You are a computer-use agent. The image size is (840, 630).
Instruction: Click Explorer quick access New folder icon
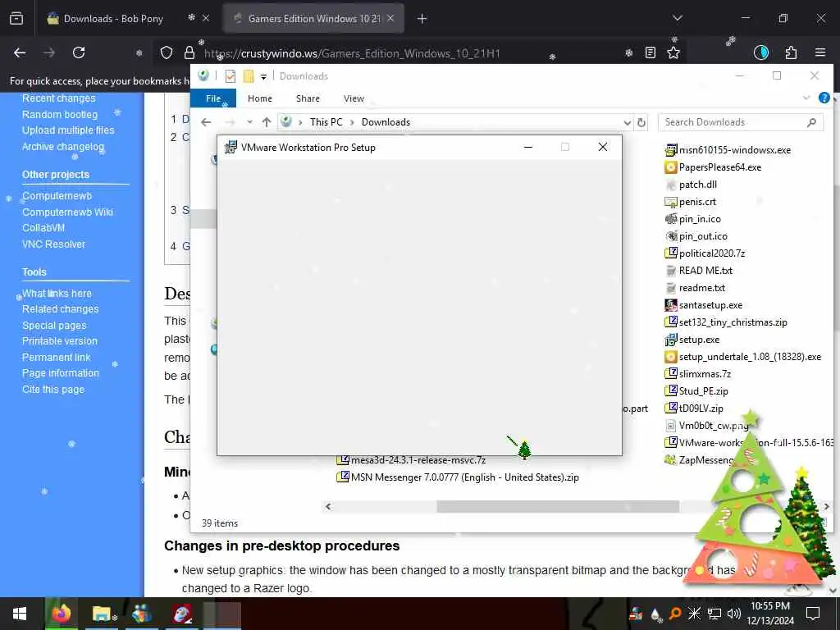(x=248, y=76)
